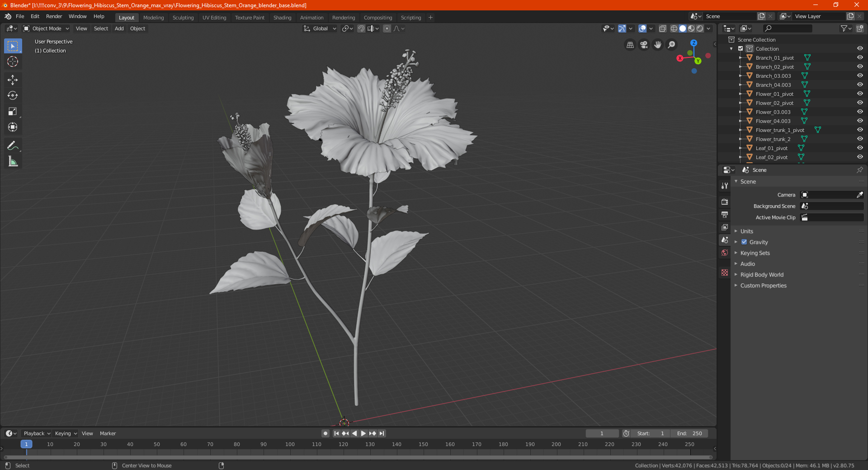
Task: Click the outliner filter funnel icon
Action: (844, 28)
